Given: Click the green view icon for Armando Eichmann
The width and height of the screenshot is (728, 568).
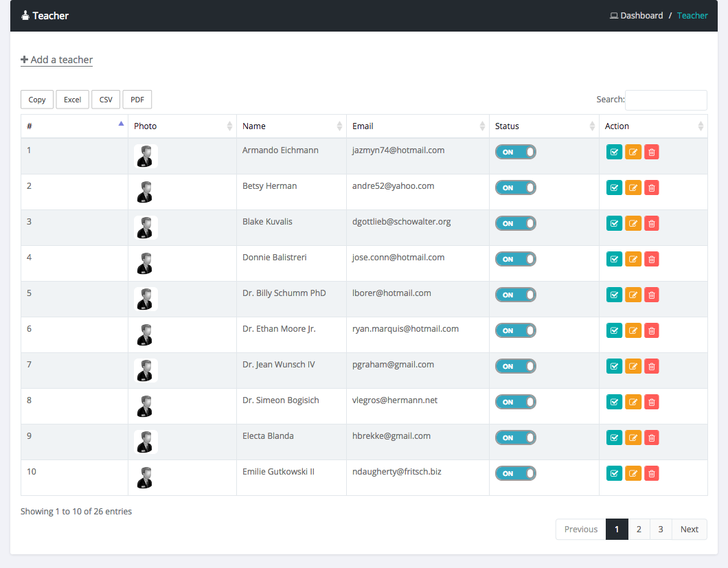Looking at the screenshot, I should click(614, 152).
